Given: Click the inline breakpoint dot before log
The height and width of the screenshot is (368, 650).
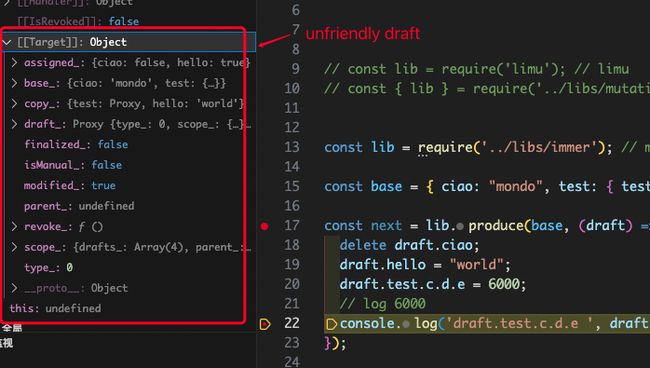Looking at the screenshot, I should click(406, 324).
